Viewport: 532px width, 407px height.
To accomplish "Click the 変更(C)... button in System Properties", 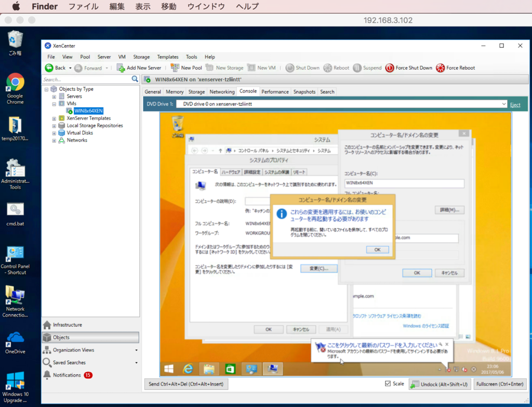I will (x=319, y=269).
